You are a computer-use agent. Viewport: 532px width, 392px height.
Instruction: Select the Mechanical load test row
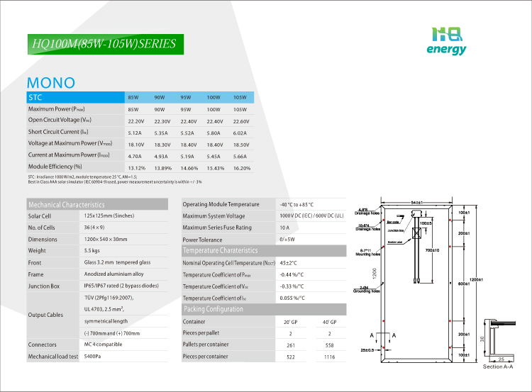53,357
